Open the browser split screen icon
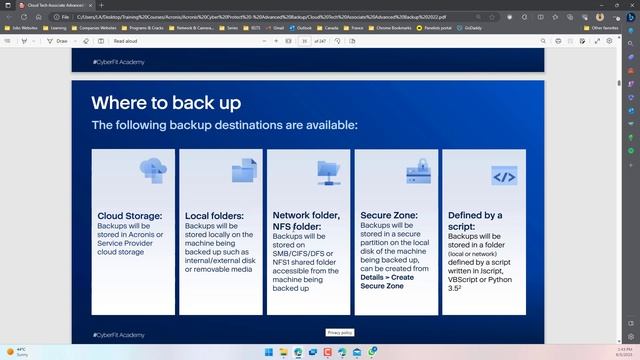 point(540,17)
